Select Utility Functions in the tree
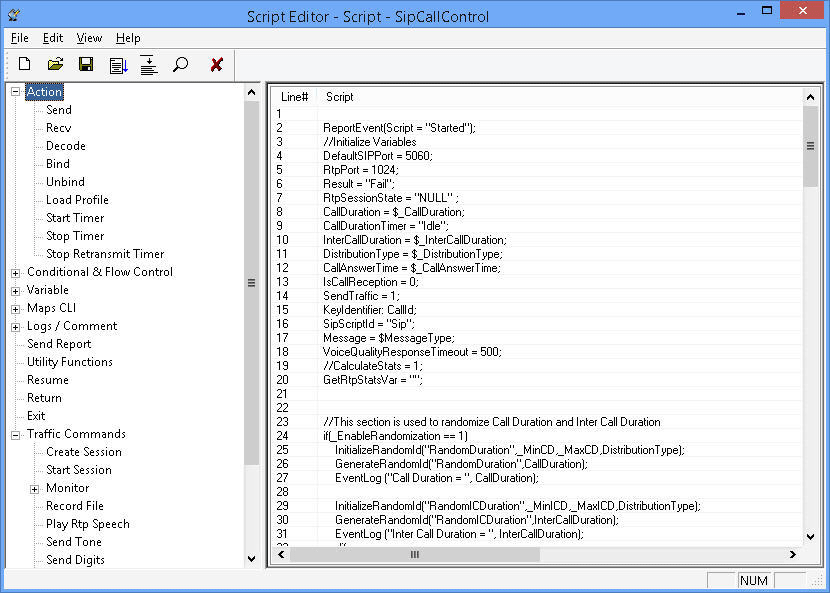The width and height of the screenshot is (830, 593). [x=70, y=362]
